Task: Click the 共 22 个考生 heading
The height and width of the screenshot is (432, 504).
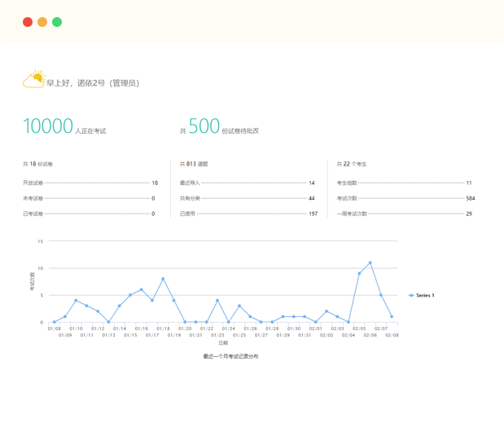Action: click(x=352, y=164)
